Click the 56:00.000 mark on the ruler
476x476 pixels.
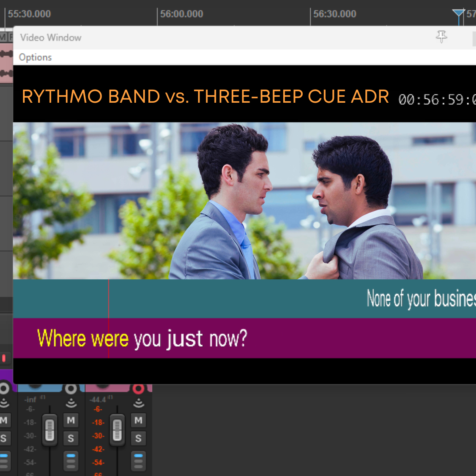[x=182, y=14]
